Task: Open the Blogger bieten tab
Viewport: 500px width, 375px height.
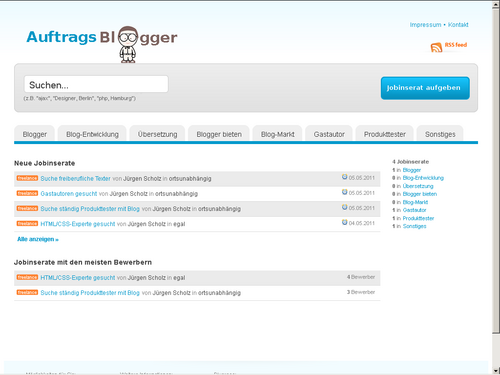Action: click(219, 134)
